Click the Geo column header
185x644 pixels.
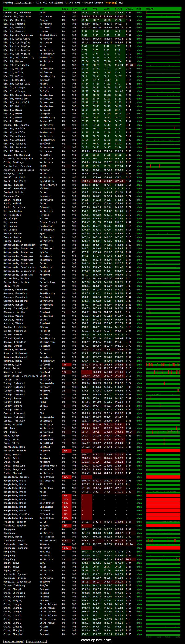6,9
